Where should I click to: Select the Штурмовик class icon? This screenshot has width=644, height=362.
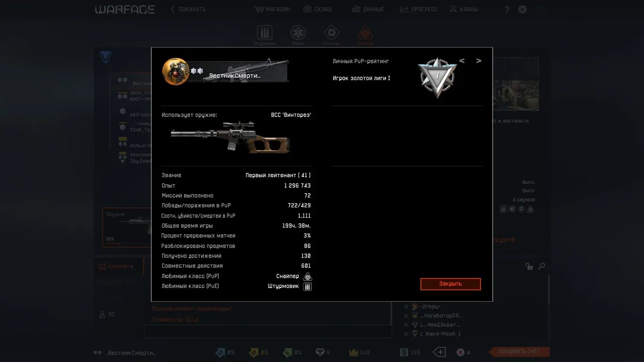264,33
